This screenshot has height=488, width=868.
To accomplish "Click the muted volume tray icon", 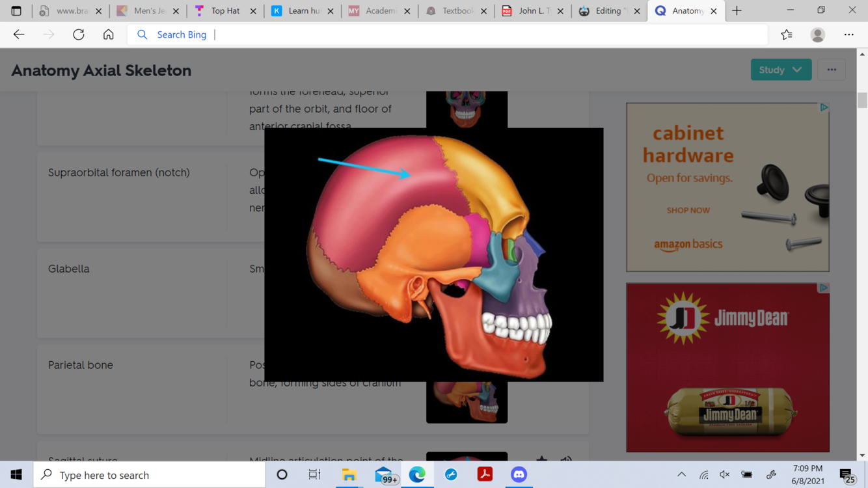I will point(725,475).
